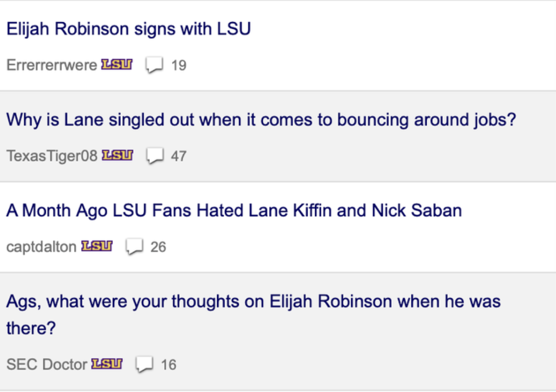Open the "Ags, what were your thoughts" thread
The width and height of the screenshot is (556, 392).
point(253,314)
